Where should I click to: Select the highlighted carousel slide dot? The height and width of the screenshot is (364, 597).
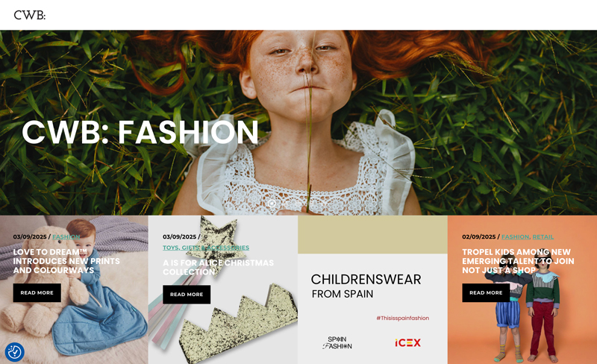(272, 204)
